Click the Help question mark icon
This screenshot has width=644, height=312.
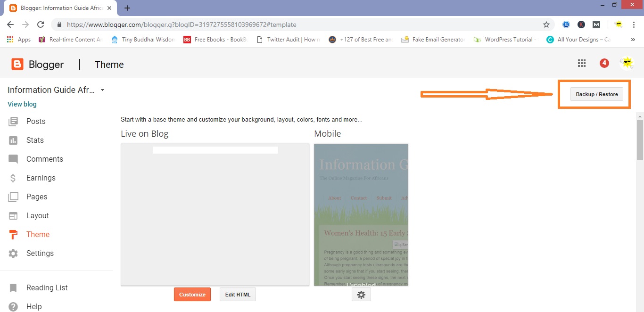13,306
